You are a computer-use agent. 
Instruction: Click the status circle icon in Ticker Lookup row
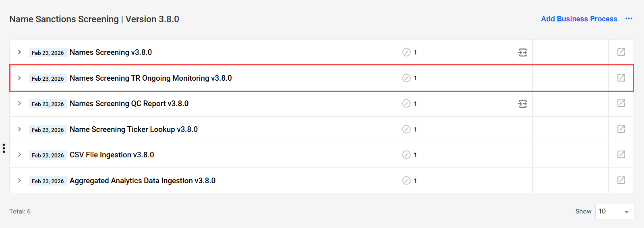click(406, 129)
